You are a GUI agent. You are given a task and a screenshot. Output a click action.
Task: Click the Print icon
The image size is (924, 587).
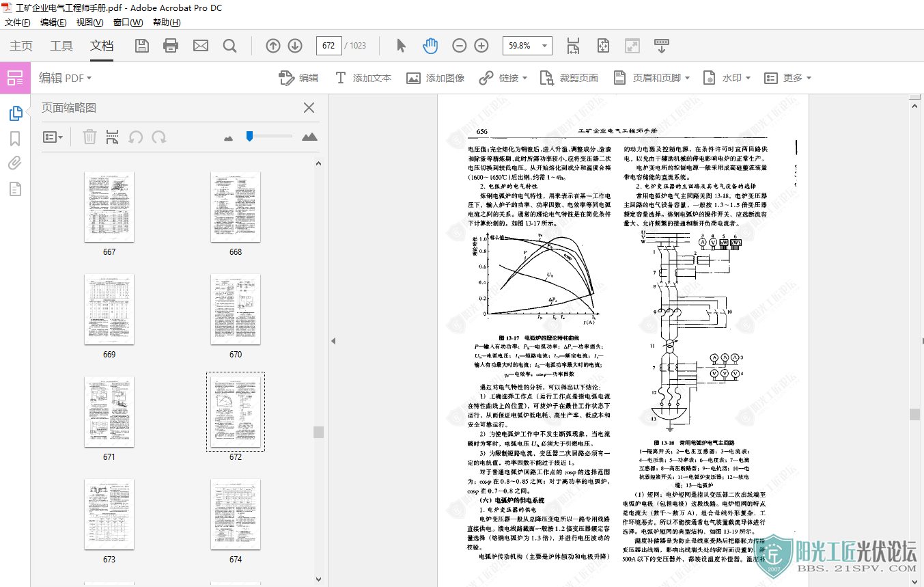click(171, 46)
